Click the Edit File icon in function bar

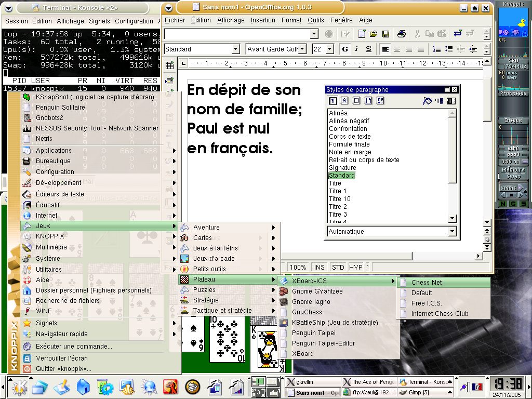345,34
